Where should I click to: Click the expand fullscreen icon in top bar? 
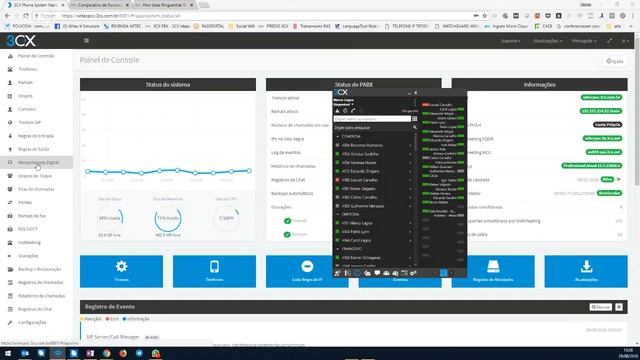pos(609,41)
